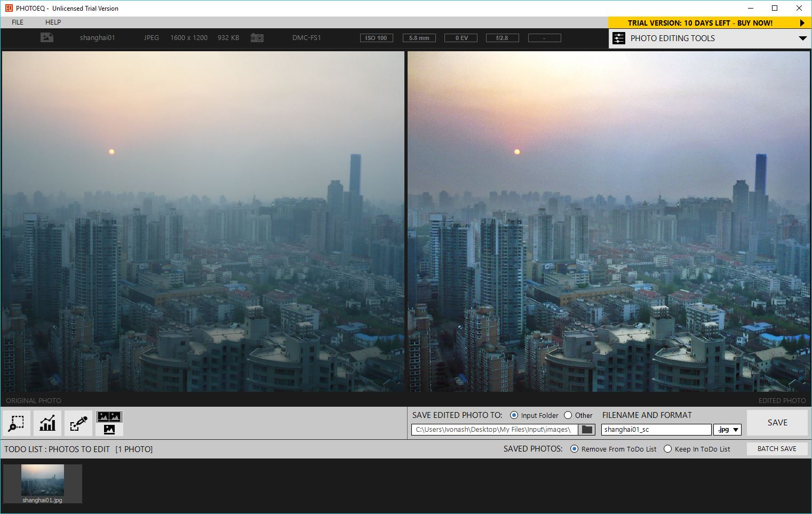
Task: Open the HELP menu
Action: (x=53, y=22)
